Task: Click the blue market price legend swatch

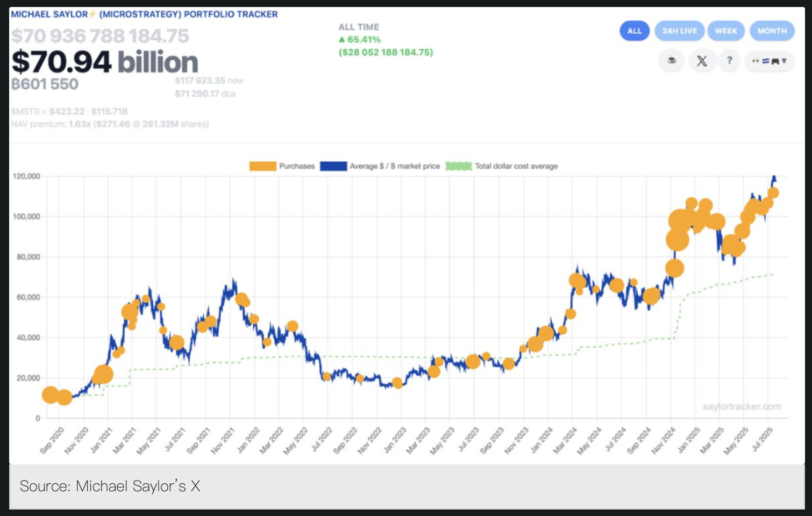Action: [333, 166]
